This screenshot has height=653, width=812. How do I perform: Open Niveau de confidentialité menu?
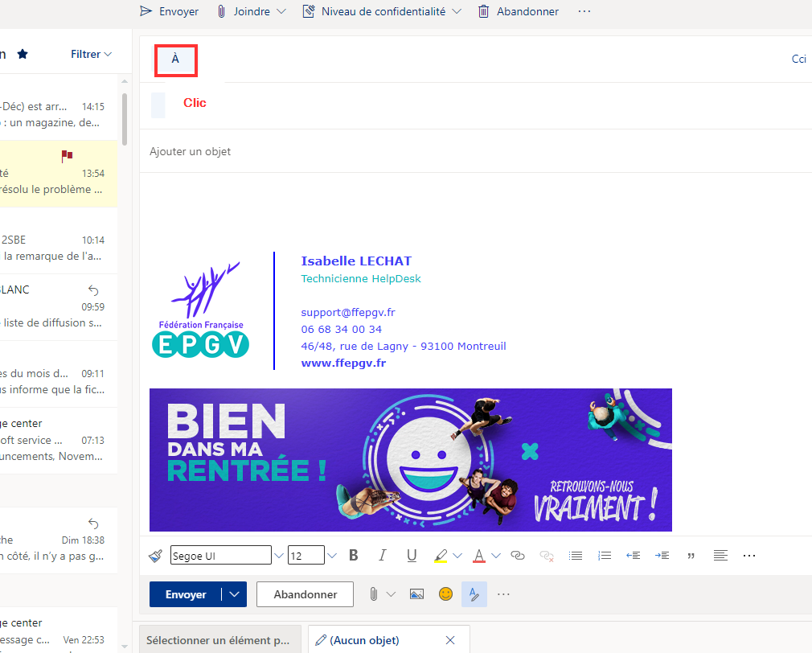tap(382, 11)
